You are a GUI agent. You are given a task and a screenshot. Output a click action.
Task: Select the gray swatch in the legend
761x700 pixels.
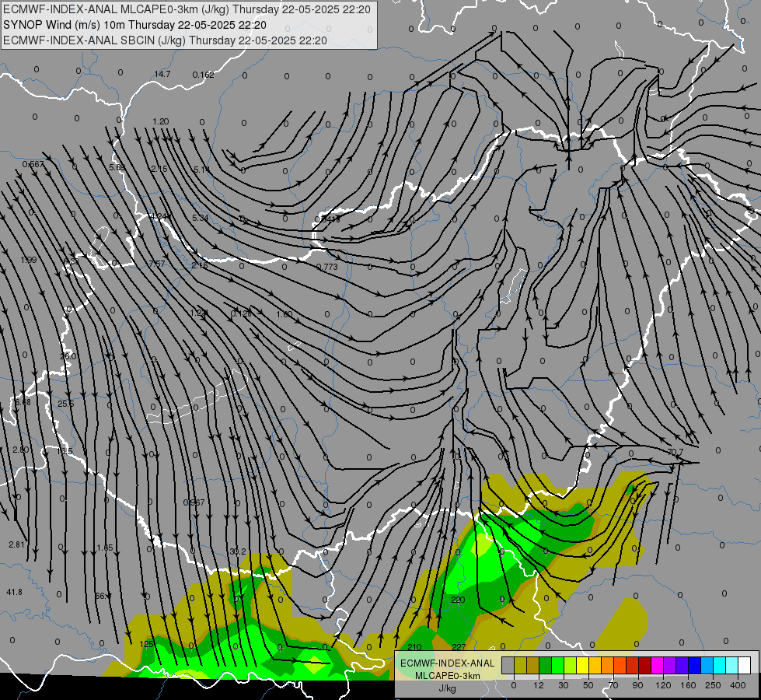click(508, 665)
